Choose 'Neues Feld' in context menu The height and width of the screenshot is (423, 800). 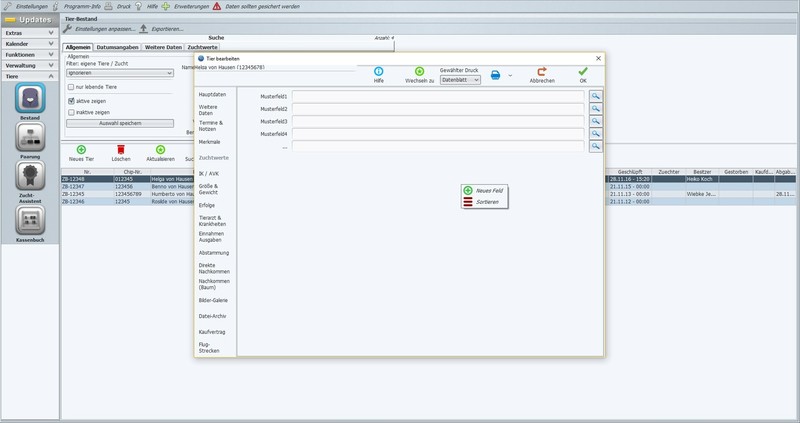[x=484, y=190]
